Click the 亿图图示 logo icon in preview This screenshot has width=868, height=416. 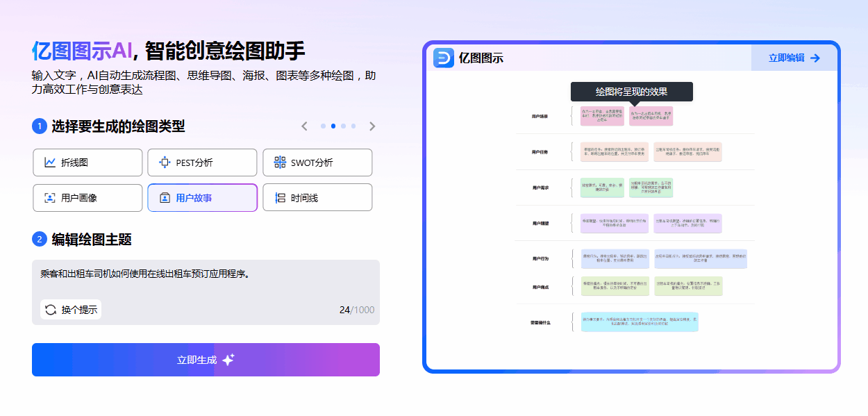tap(443, 58)
